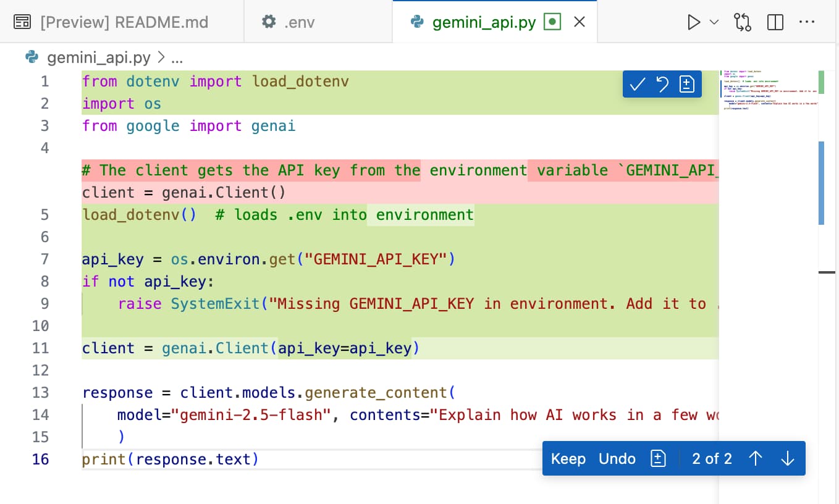Accept the change with the checkmark icon
839x504 pixels.
pos(637,85)
